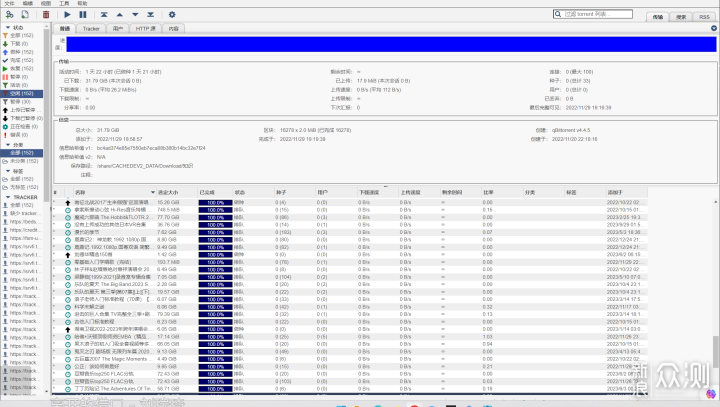
Task: Collapse the 状态 sidebar section
Action: [x=8, y=28]
